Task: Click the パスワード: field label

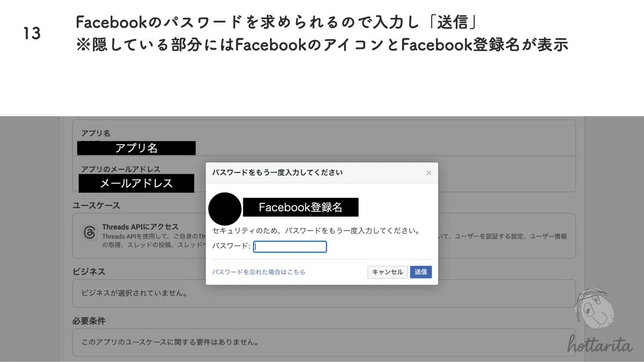Action: (x=231, y=246)
